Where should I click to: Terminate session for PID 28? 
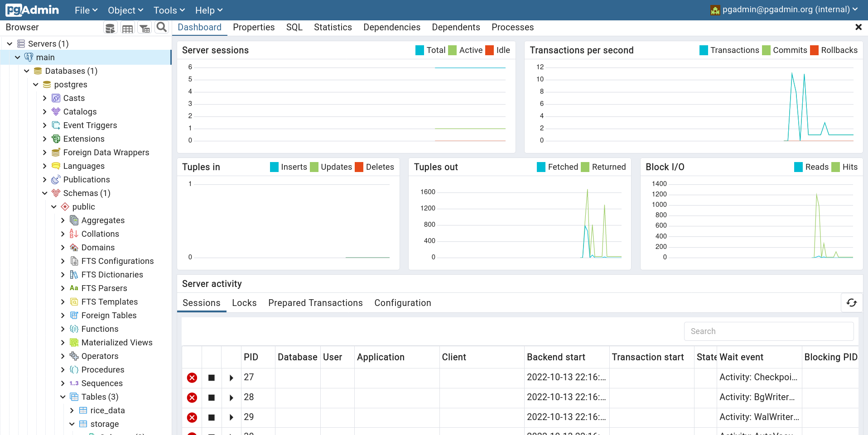(192, 398)
